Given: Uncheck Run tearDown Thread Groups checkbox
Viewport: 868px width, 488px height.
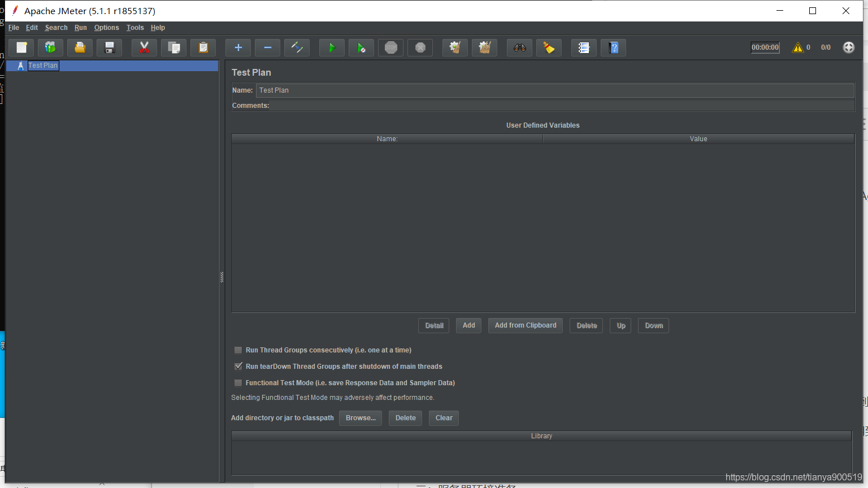Looking at the screenshot, I should pyautogui.click(x=238, y=367).
